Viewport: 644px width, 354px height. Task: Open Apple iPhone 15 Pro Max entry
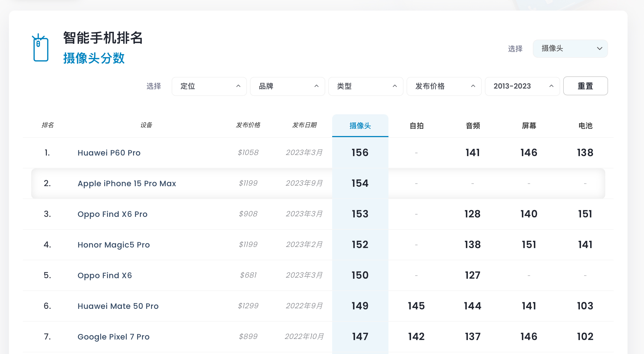coord(127,183)
